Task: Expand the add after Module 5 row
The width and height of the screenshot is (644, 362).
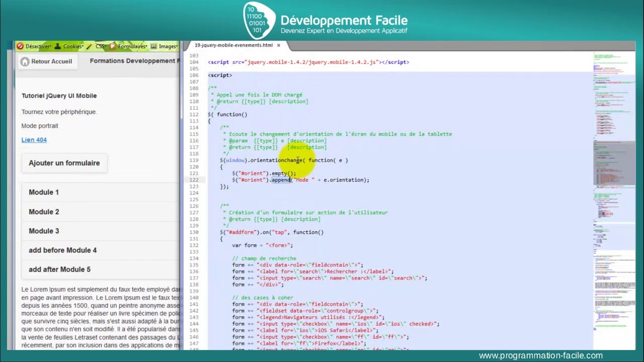Action: pos(101,269)
